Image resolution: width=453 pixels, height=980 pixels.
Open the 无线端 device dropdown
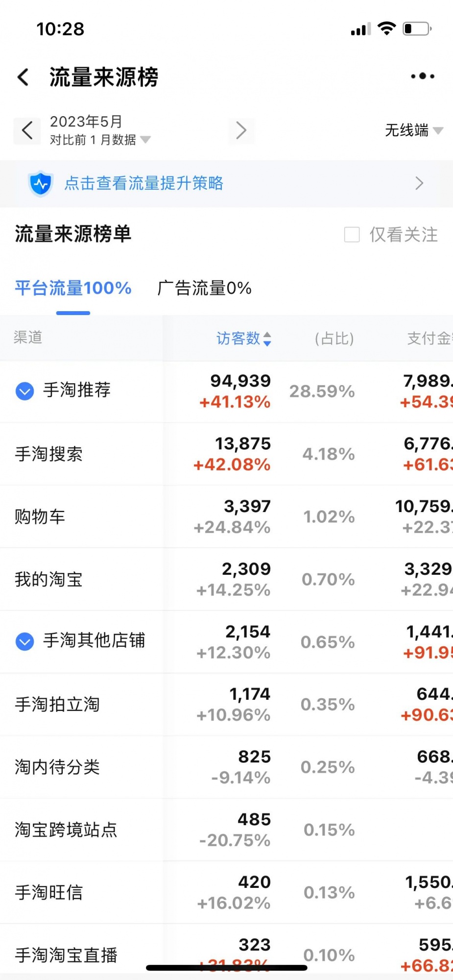(414, 130)
